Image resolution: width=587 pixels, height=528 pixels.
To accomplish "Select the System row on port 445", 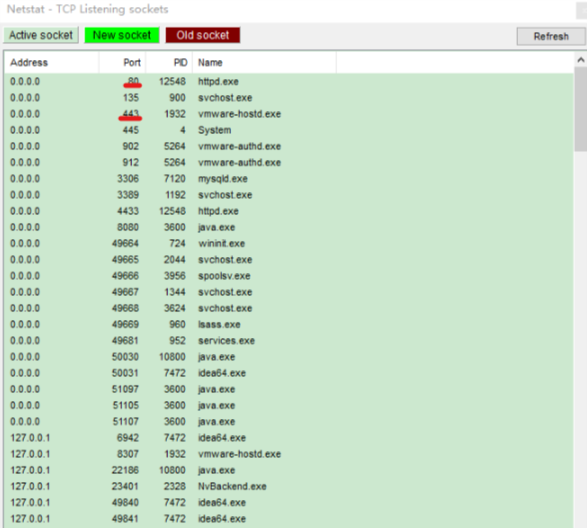I will [x=289, y=130].
